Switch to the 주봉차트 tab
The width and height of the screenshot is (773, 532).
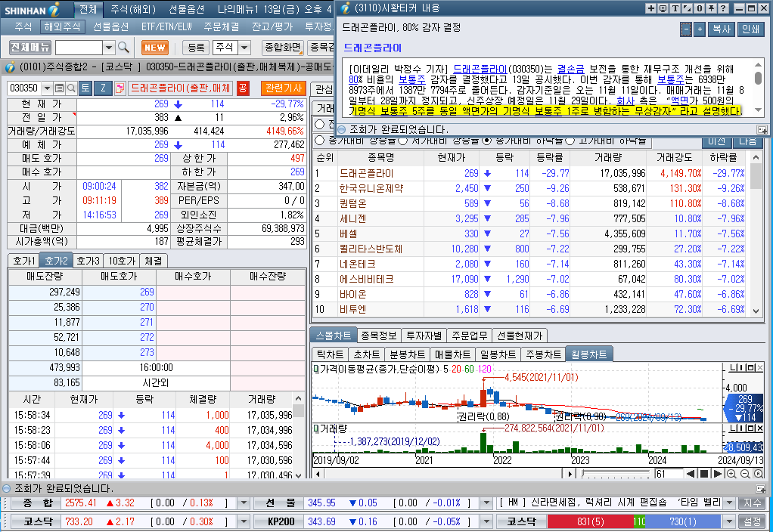point(543,354)
